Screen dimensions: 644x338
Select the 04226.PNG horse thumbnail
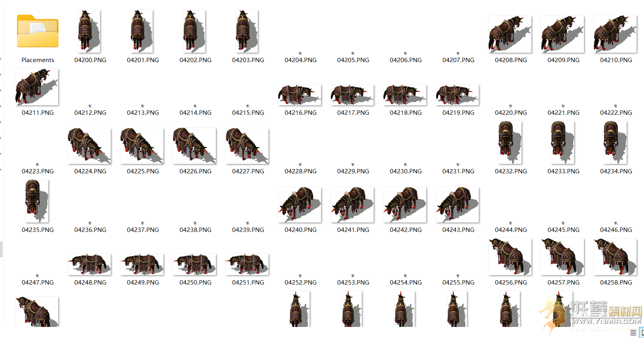(195, 146)
